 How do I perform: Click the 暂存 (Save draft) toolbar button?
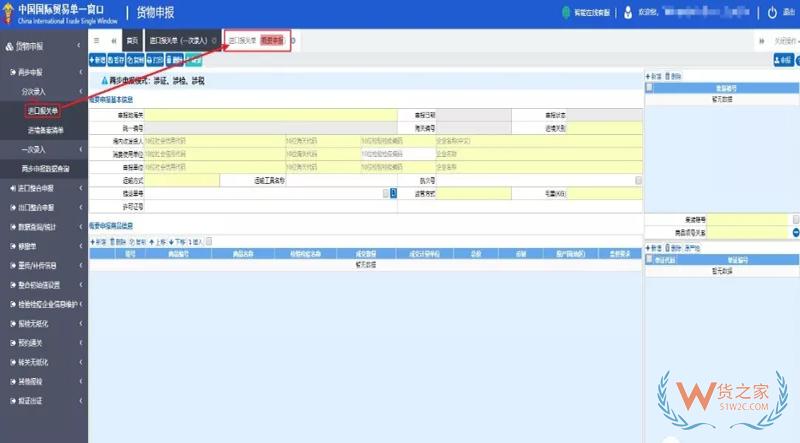[x=117, y=60]
